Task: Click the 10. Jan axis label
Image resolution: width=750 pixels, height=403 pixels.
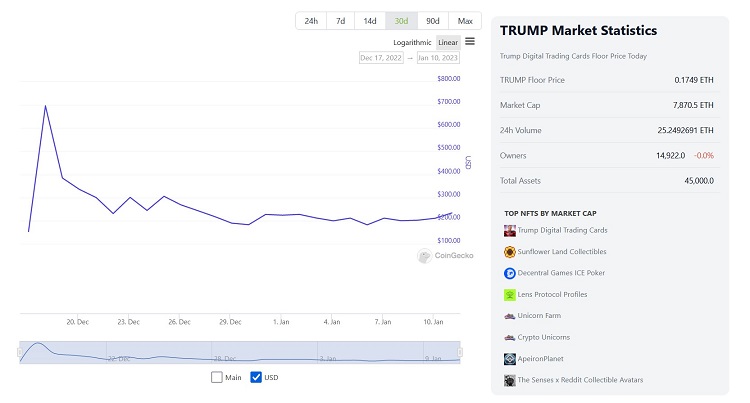Action: tap(433, 322)
